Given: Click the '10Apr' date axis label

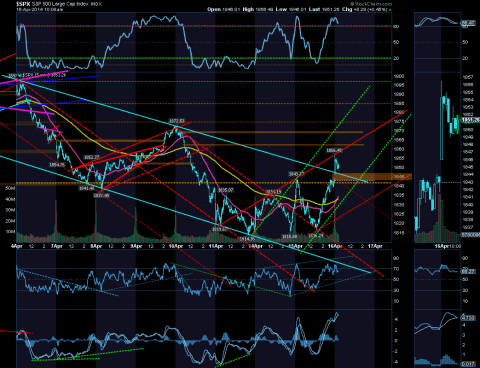Looking at the screenshot, I should tap(176, 246).
